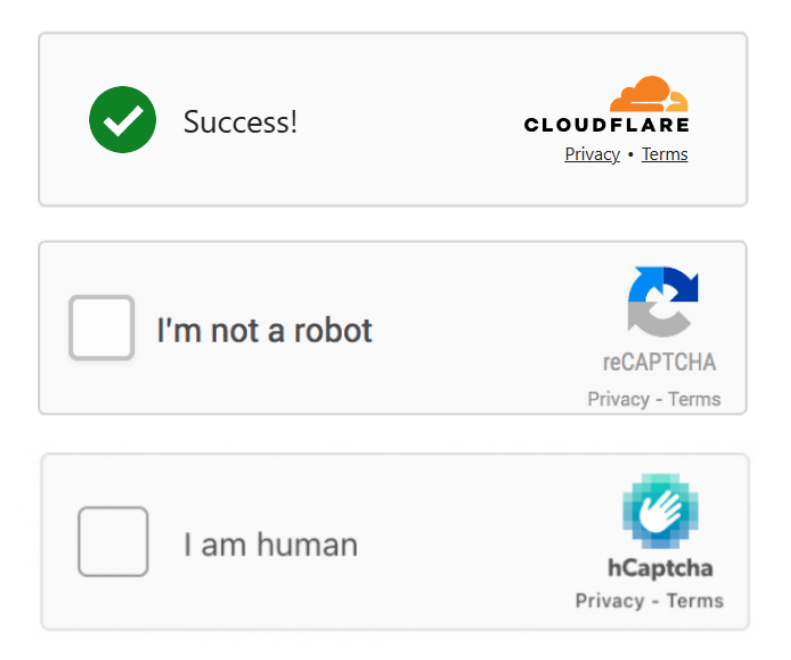Click the reCAPTCHA arrows logo

(x=662, y=301)
